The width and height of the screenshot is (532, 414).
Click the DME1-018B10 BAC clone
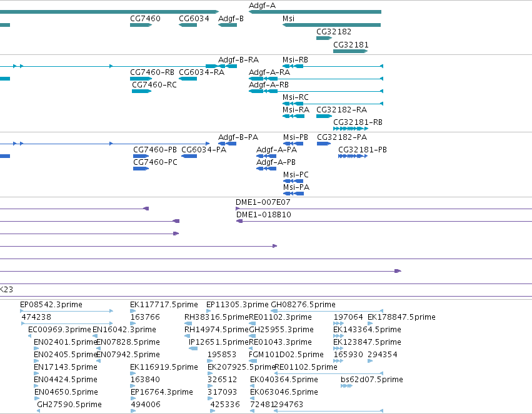(384, 221)
